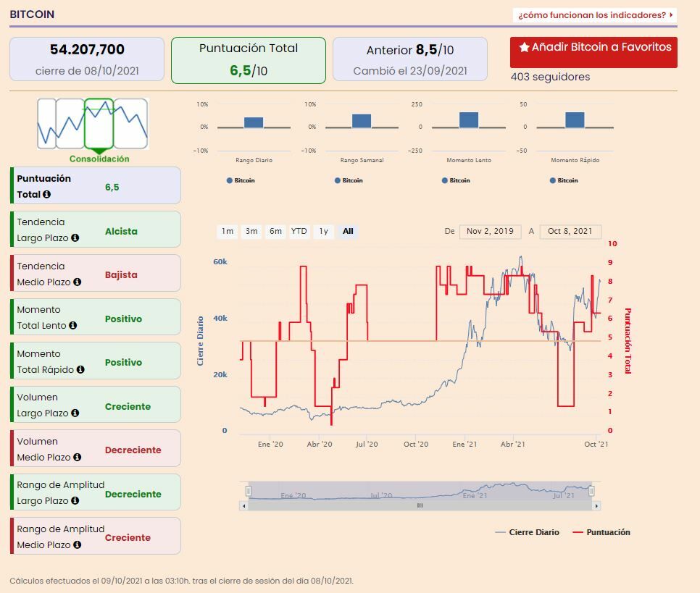Click the Cálculos efectuados footer note
Viewport: 700px width, 593px height.
181,581
